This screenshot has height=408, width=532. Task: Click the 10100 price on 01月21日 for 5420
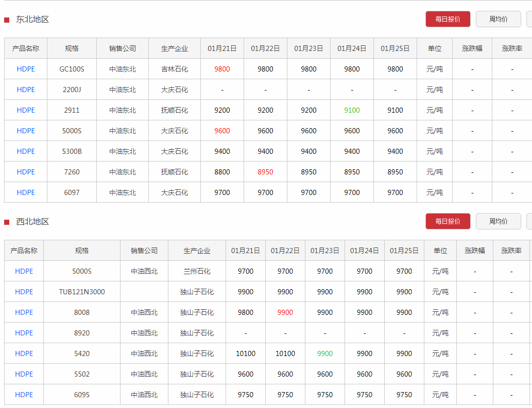[x=245, y=353]
